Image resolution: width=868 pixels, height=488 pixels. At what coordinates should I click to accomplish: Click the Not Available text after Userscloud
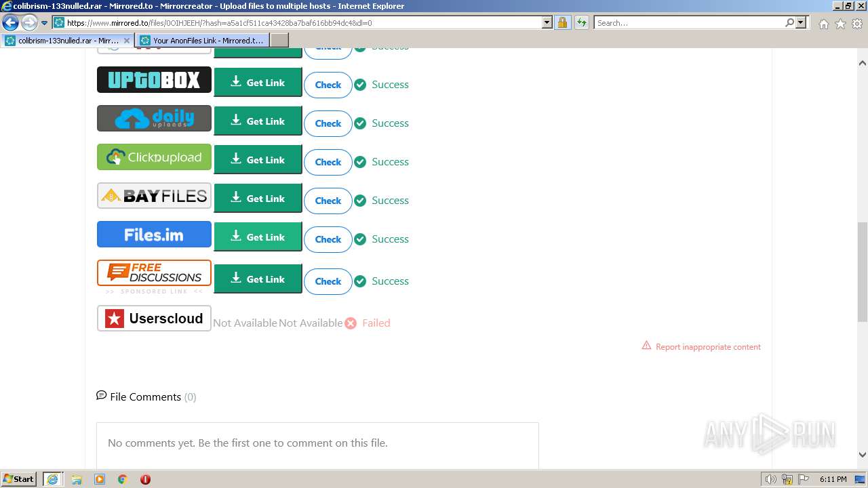coord(245,323)
